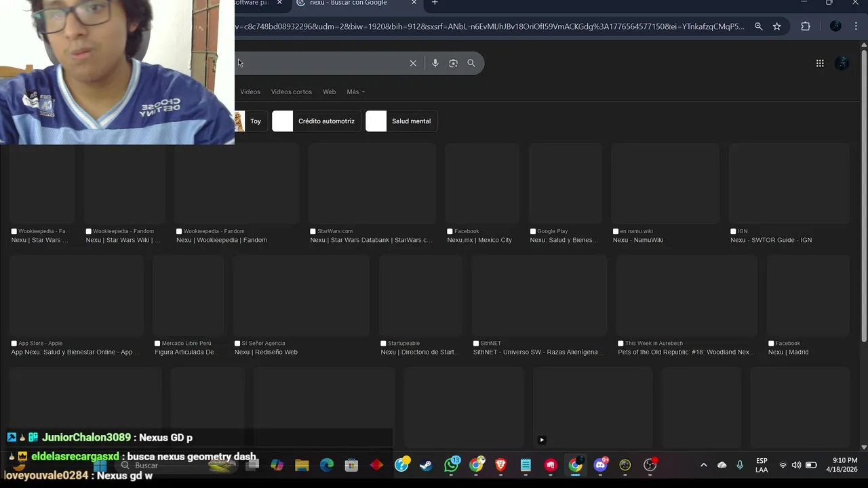
Task: Open 'Nexu.mx | Mexico City' result
Action: click(479, 240)
